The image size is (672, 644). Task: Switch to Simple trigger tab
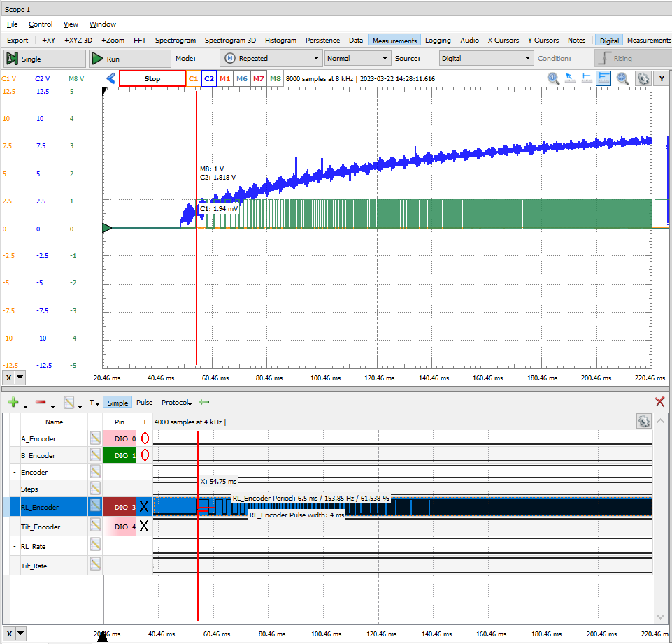coord(117,403)
